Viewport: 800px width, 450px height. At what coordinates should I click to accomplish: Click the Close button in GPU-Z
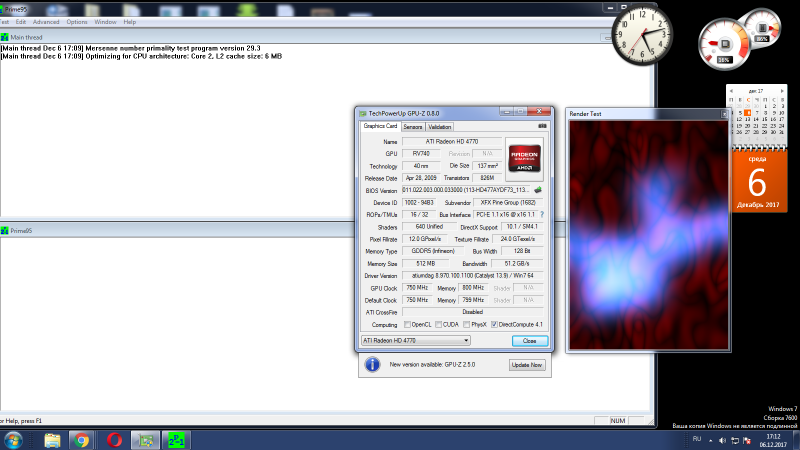click(529, 341)
